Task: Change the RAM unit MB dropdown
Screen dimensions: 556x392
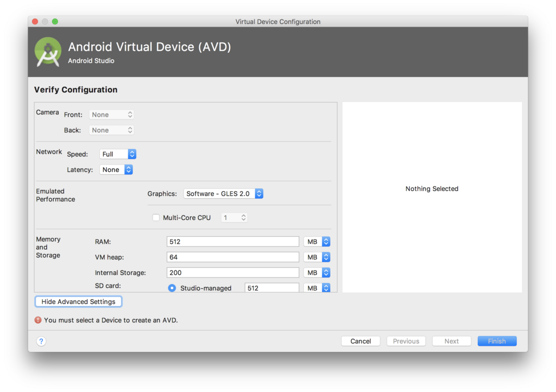Action: pos(317,242)
